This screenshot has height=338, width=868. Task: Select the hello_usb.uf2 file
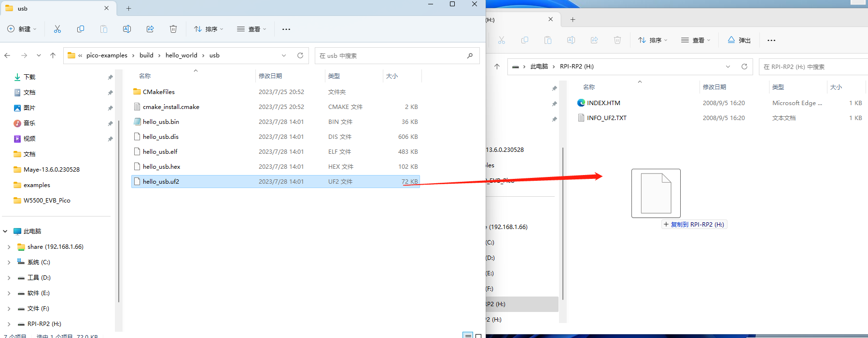(x=161, y=182)
